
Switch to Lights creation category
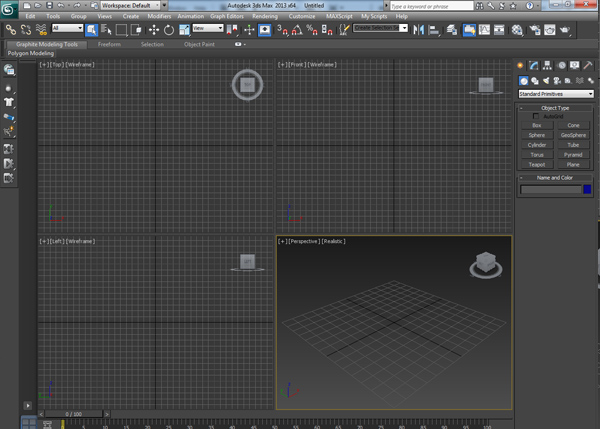tap(546, 81)
